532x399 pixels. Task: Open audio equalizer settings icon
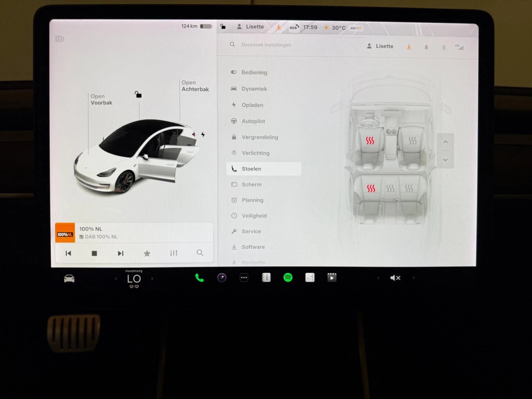tap(173, 253)
